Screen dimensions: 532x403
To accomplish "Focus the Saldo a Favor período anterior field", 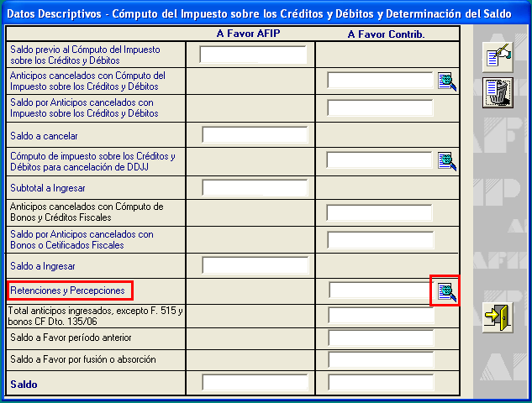I will (381, 338).
